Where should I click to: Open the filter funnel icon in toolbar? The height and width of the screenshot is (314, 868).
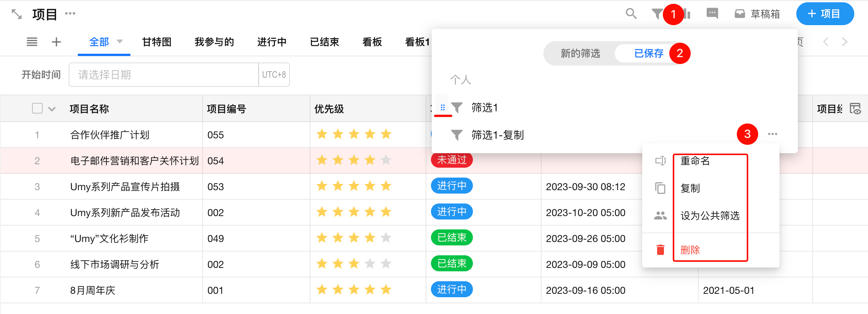pyautogui.click(x=657, y=14)
